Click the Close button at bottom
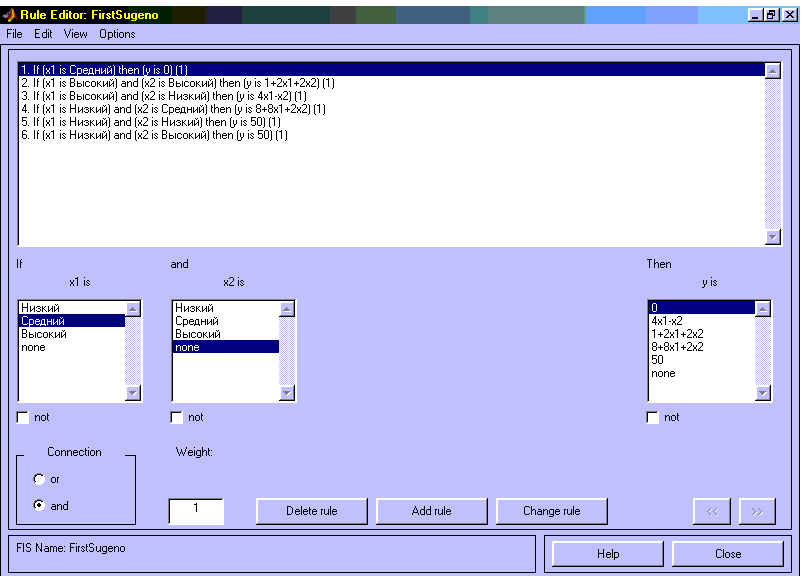 click(x=728, y=554)
